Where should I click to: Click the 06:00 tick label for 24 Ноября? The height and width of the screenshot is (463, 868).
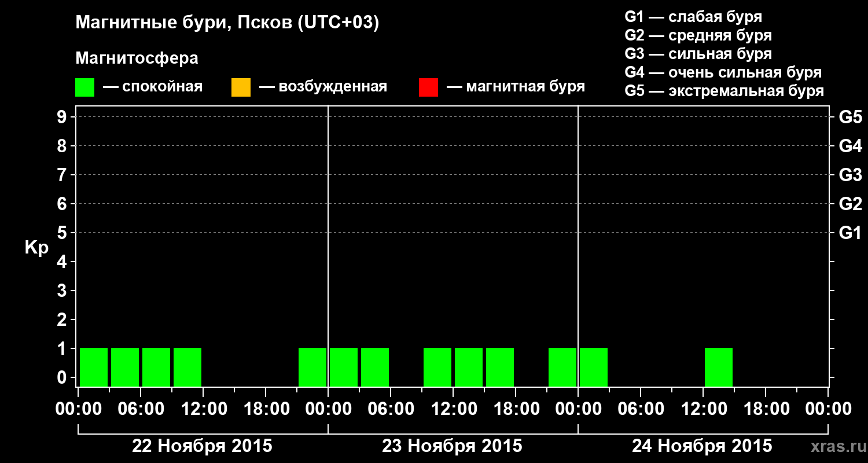(640, 409)
